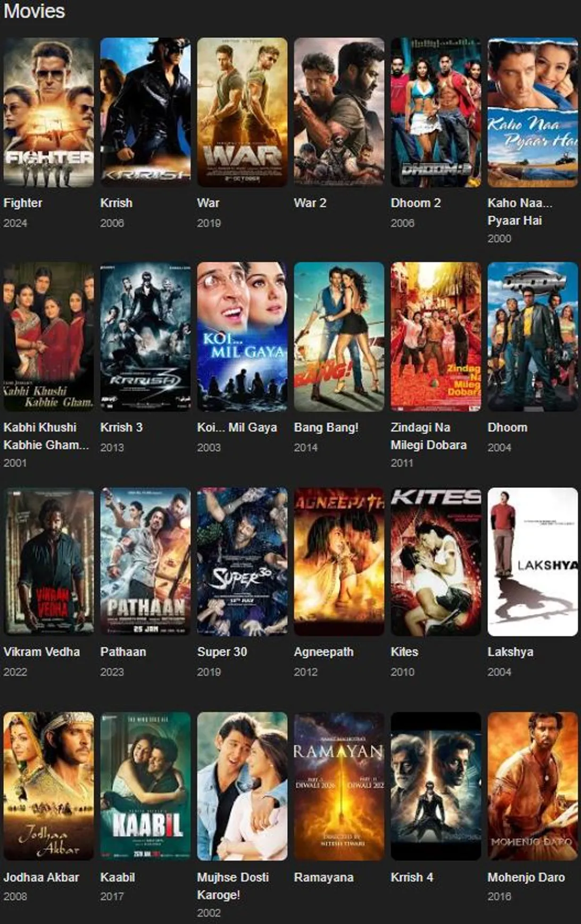The width and height of the screenshot is (581, 924).
Task: Open the Kaho Naa... Pyaar Hai poster
Action: (x=533, y=112)
